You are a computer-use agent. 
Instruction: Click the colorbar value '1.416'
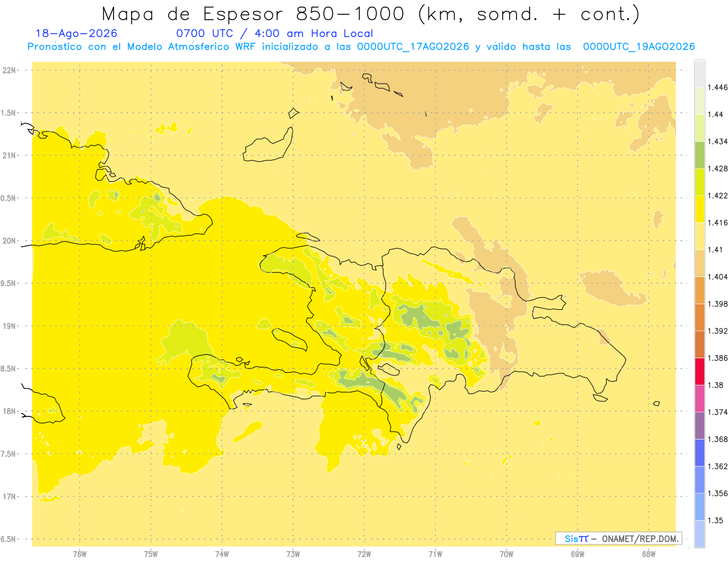click(x=717, y=222)
